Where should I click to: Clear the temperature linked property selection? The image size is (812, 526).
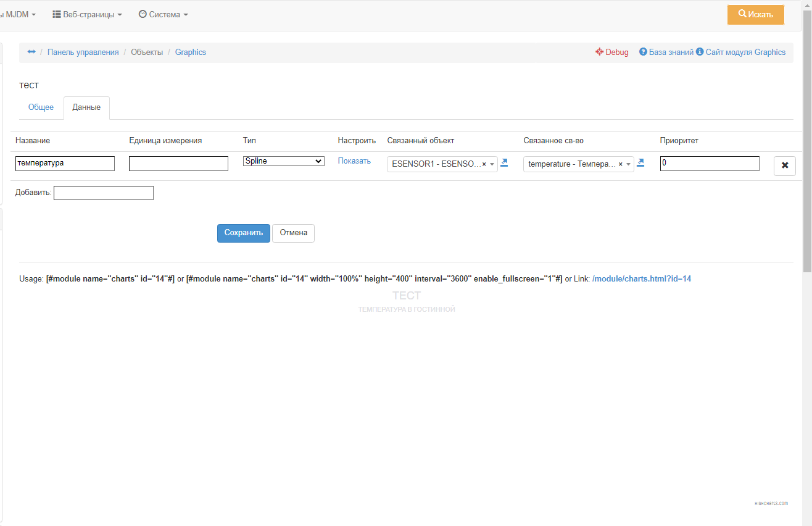pos(620,164)
